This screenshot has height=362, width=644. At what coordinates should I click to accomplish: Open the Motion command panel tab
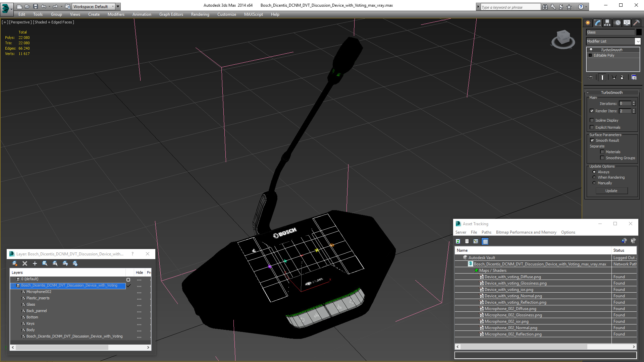(x=618, y=23)
